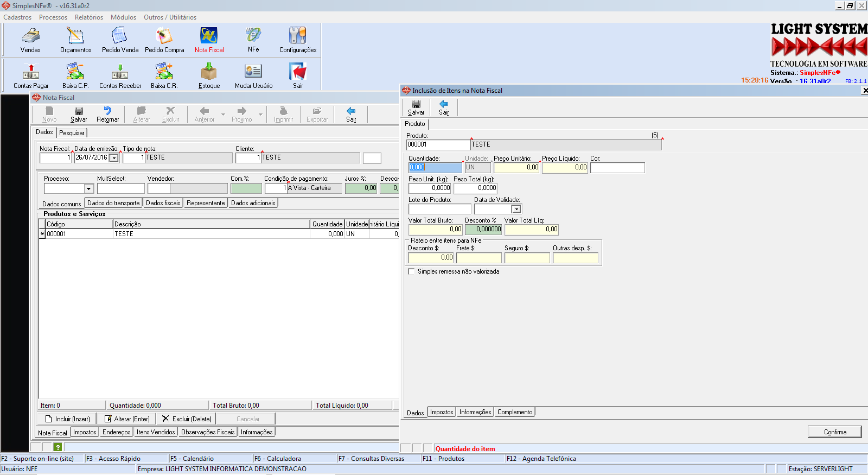
Task: Switch to Dados adicionais tab
Action: [253, 203]
